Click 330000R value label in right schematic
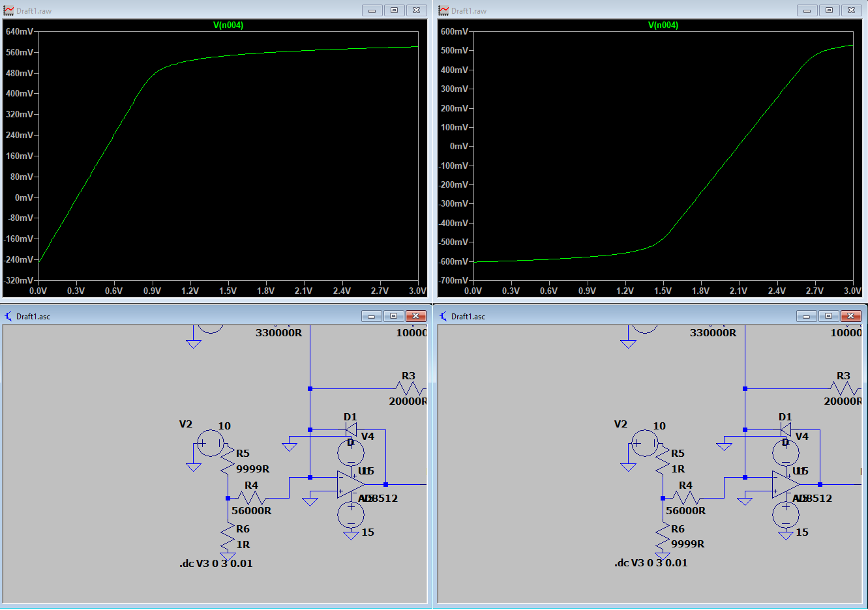This screenshot has width=868, height=610. coord(713,333)
